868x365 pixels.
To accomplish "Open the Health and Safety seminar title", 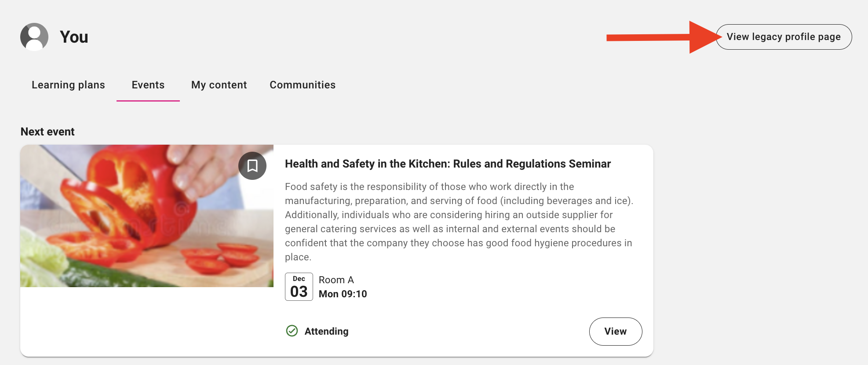I will click(448, 164).
